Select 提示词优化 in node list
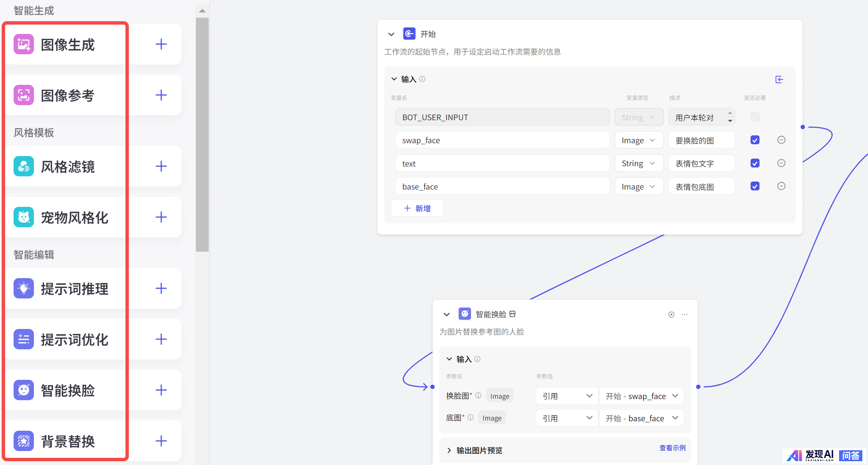 [x=74, y=340]
